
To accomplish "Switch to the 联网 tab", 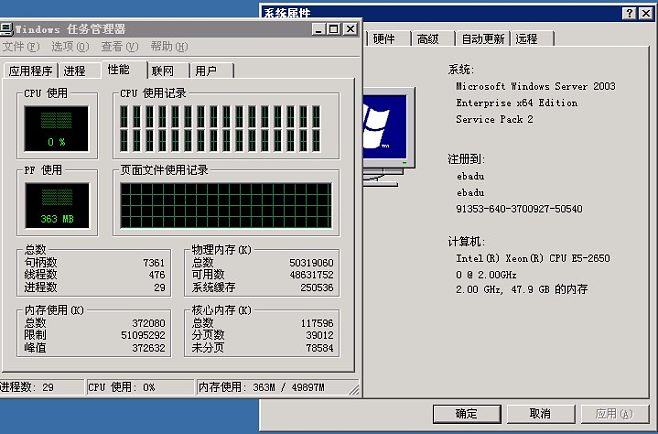I will point(169,71).
